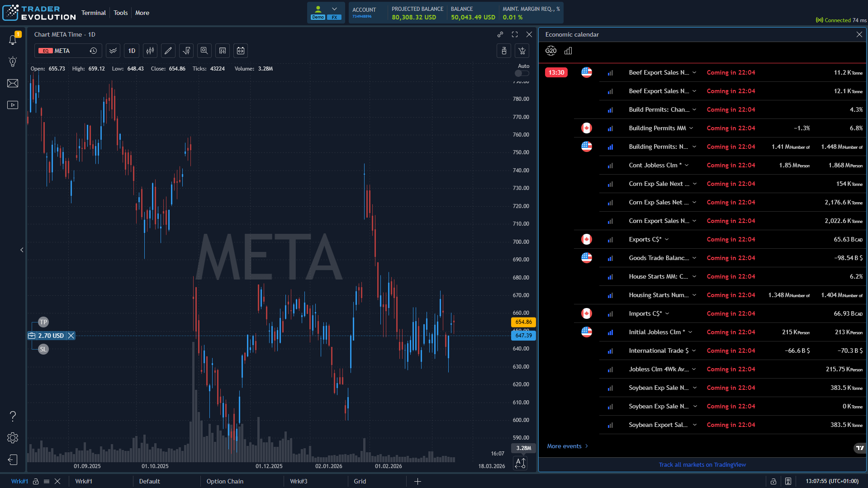
Task: Switch to the Option Chain workspace tab
Action: (x=225, y=481)
